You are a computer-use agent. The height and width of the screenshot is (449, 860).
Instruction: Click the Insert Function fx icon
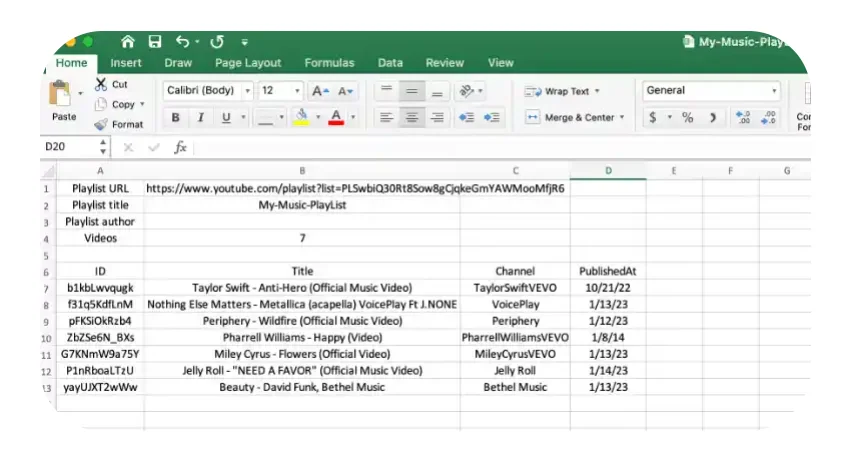pyautogui.click(x=180, y=147)
